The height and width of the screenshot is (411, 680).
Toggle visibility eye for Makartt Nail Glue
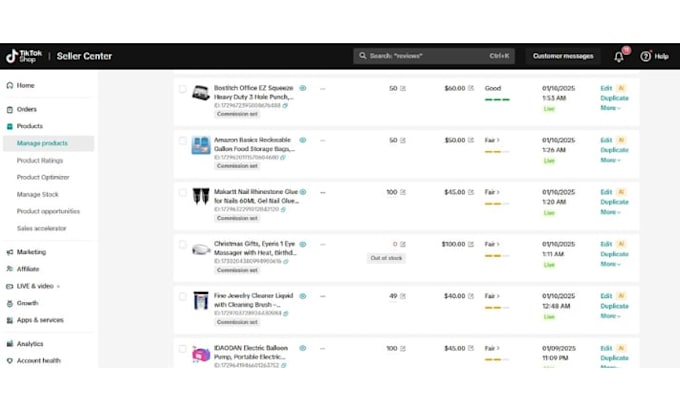pos(303,192)
